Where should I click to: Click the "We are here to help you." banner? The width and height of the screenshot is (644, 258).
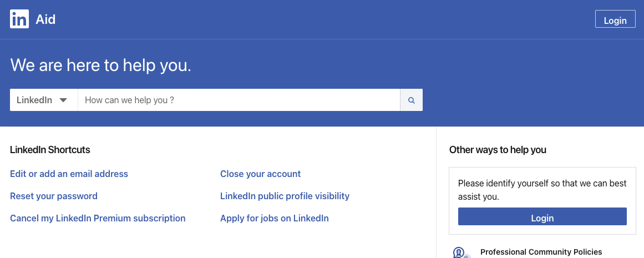click(100, 65)
